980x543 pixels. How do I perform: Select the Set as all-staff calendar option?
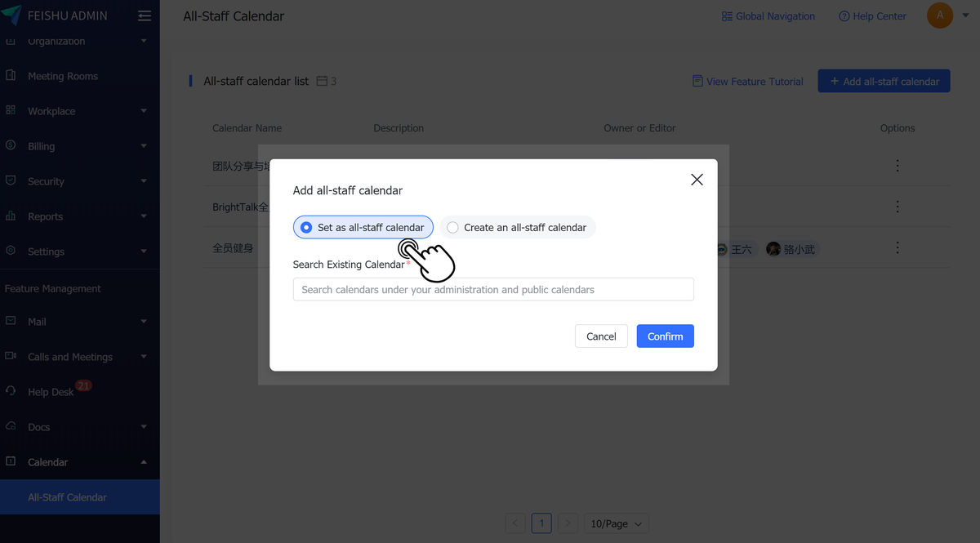(x=363, y=227)
